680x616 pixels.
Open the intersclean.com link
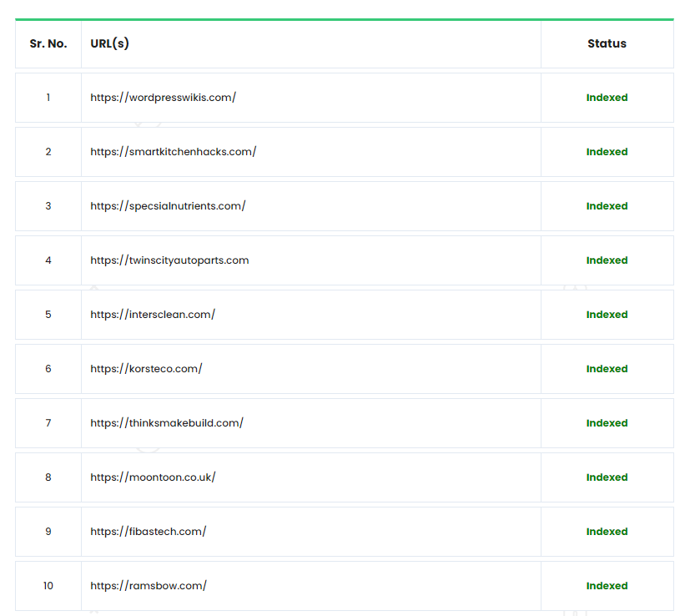(153, 315)
